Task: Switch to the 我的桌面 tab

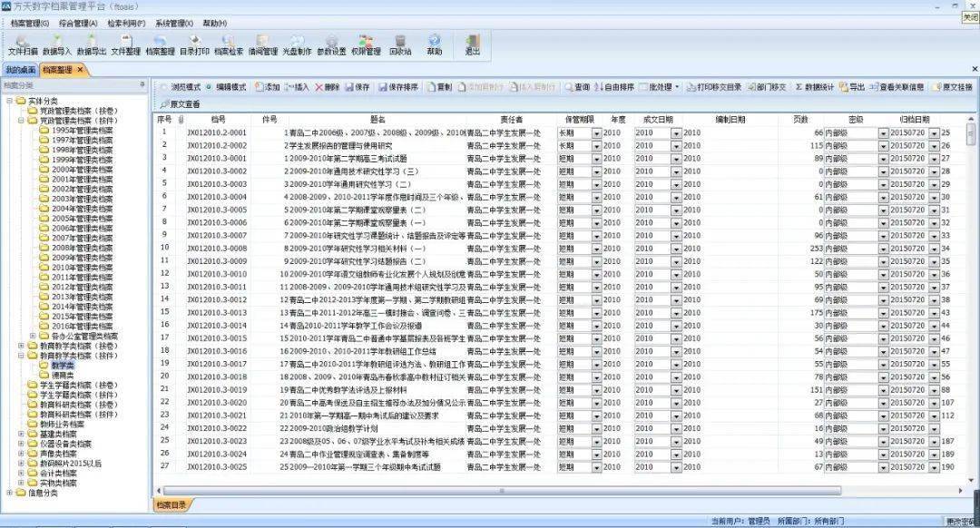Action: (x=21, y=70)
